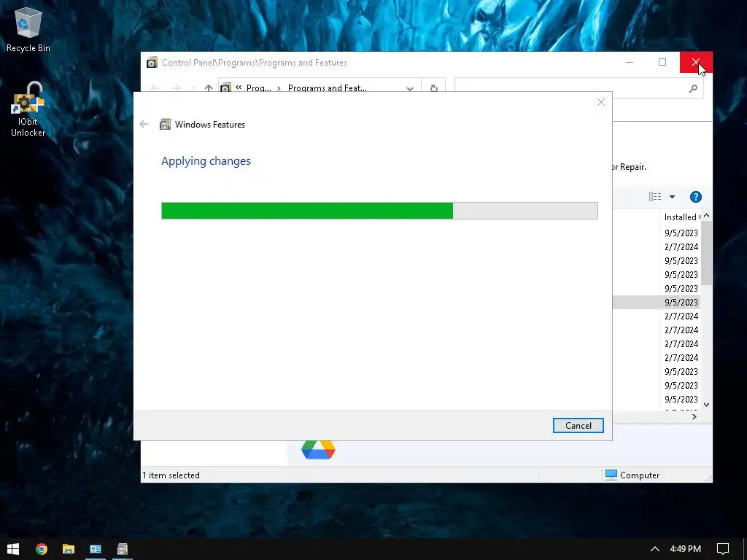The height and width of the screenshot is (560, 747).
Task: Open Recycle Bin on the desktop
Action: [x=28, y=29]
